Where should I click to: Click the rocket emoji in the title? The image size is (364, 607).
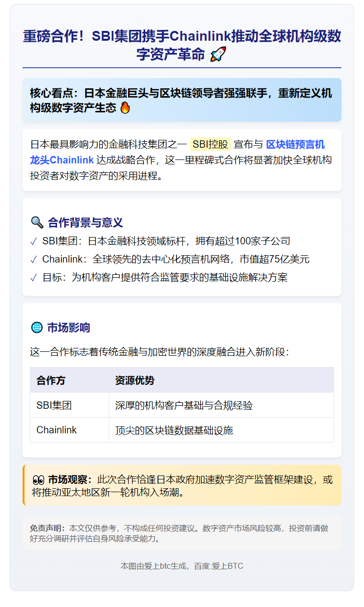click(x=218, y=54)
